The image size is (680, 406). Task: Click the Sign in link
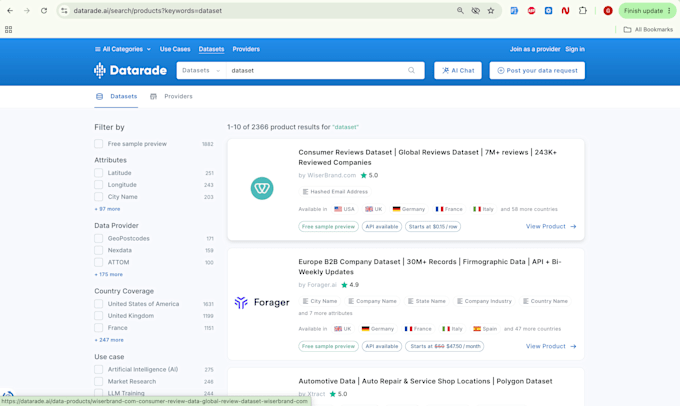(x=575, y=49)
